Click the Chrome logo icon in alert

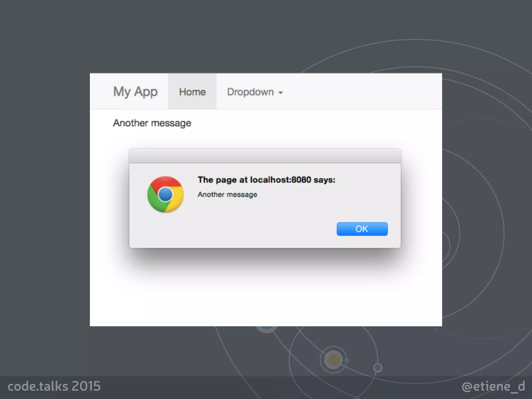coord(165,194)
